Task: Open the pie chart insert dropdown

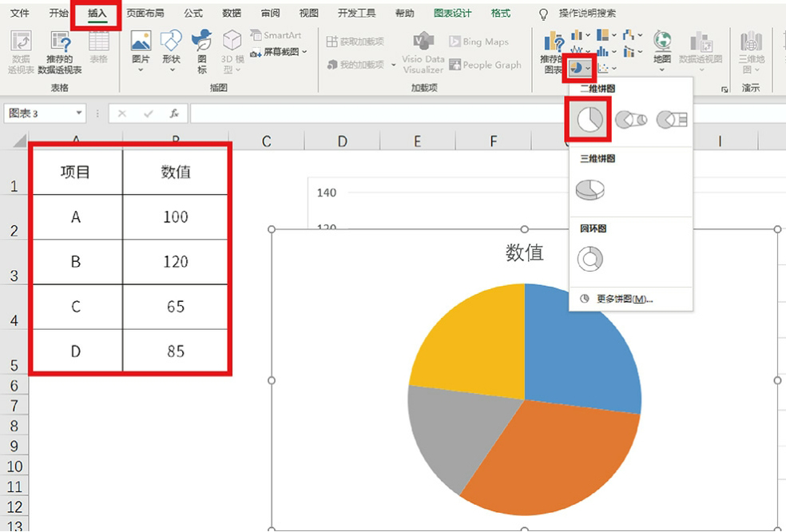Action: (x=580, y=69)
